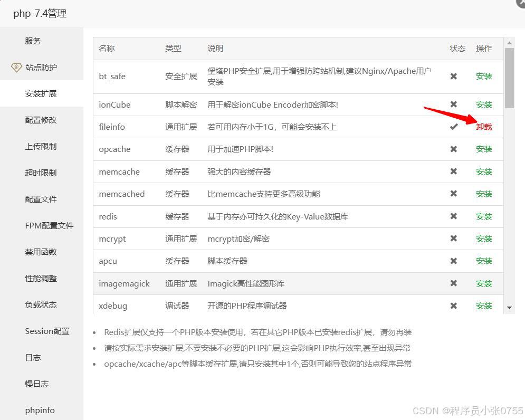Switch to 安装扩展 in the sidebar
The image size is (525, 420).
point(42,93)
